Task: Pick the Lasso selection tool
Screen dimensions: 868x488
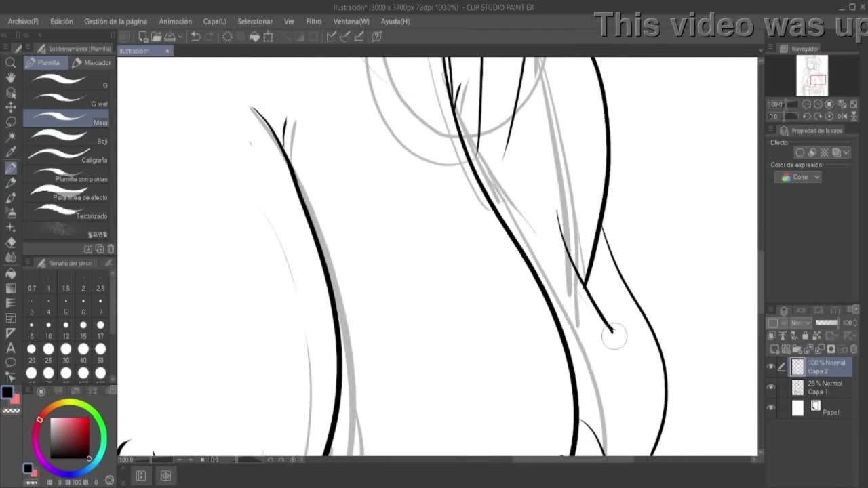Action: tap(11, 122)
